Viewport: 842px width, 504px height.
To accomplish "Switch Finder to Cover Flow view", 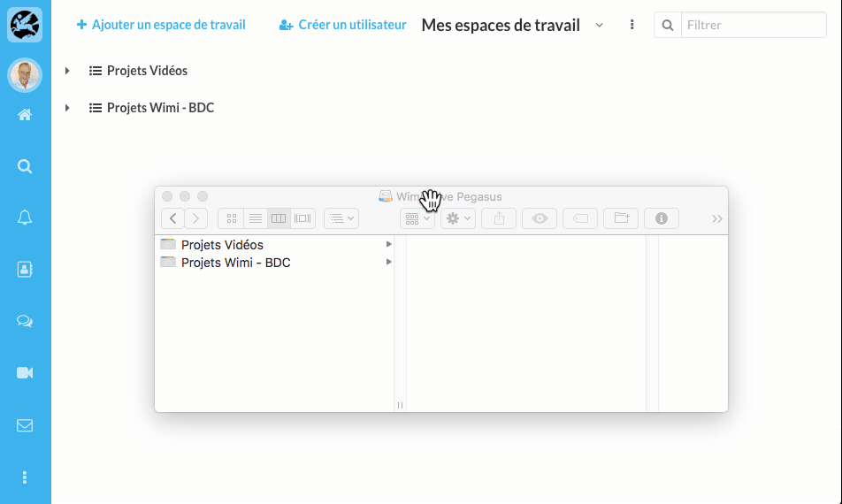I will click(303, 218).
